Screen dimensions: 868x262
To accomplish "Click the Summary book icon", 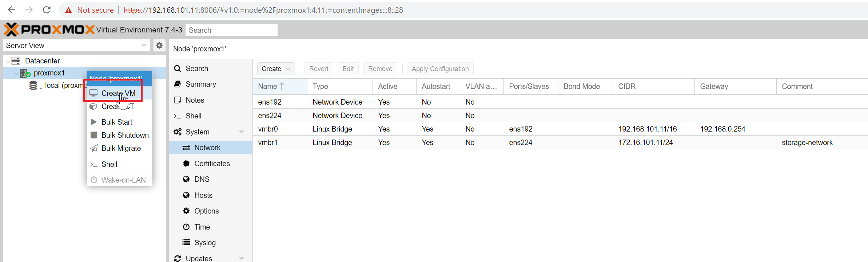I will pos(178,84).
